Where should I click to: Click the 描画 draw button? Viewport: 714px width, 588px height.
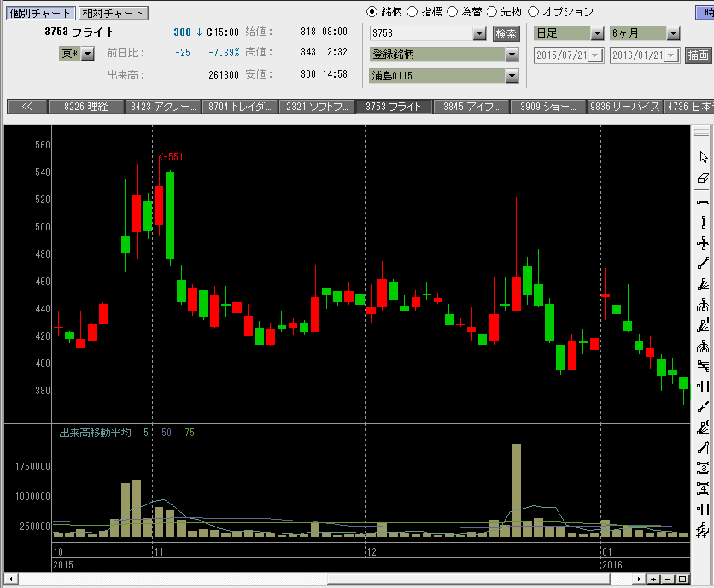[698, 55]
